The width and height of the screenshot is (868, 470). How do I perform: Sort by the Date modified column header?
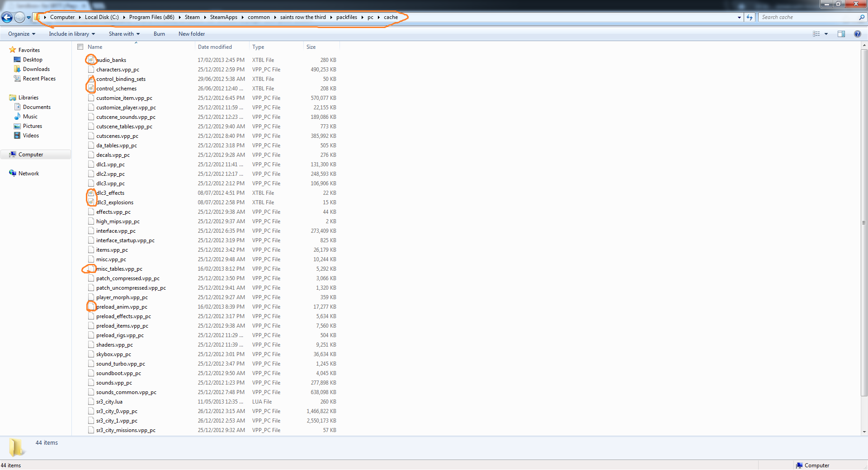coord(215,47)
